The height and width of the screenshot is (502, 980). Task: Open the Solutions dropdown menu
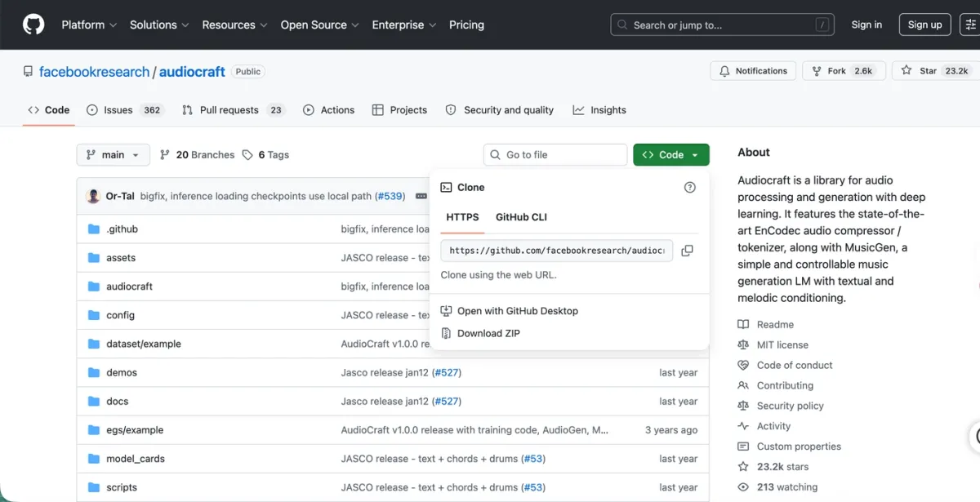point(159,24)
